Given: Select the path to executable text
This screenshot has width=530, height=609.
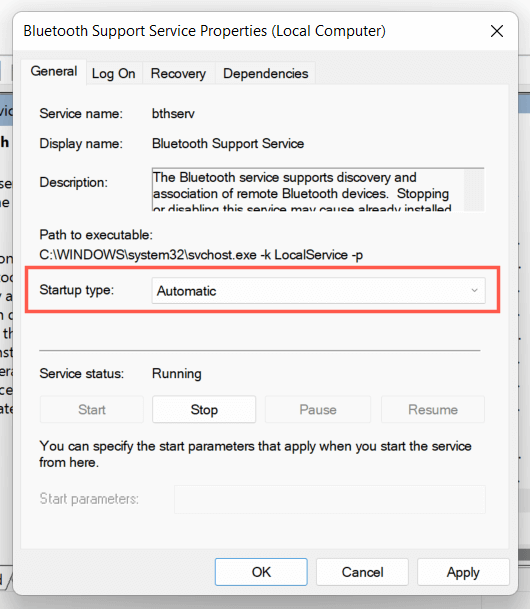Looking at the screenshot, I should click(201, 255).
